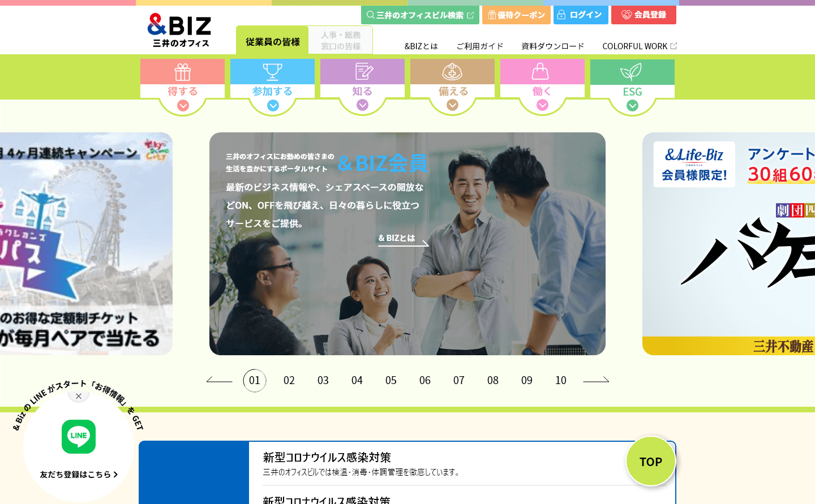Open the 資料ダウンロード menu link

click(552, 46)
